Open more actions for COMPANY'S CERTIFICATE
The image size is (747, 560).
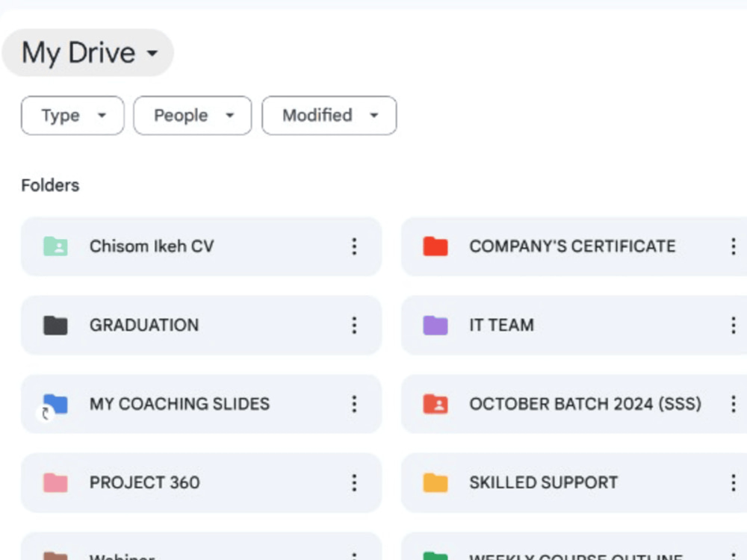[x=734, y=246]
